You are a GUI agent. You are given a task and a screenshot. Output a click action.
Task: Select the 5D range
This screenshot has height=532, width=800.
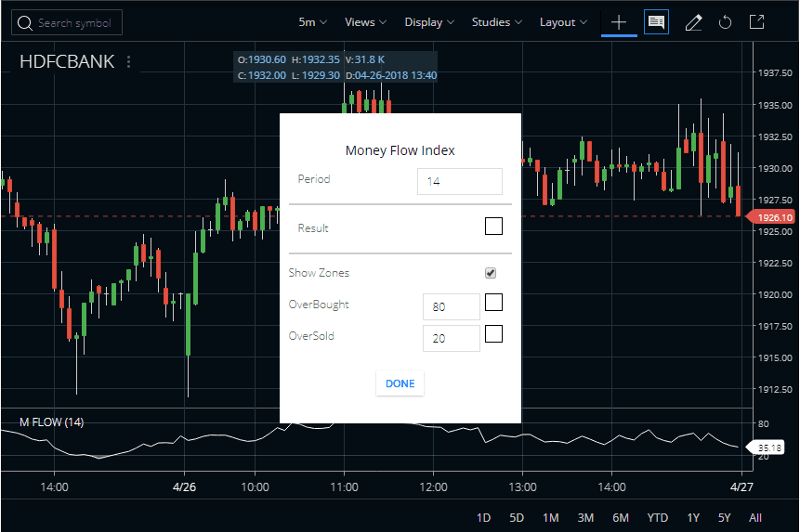517,518
